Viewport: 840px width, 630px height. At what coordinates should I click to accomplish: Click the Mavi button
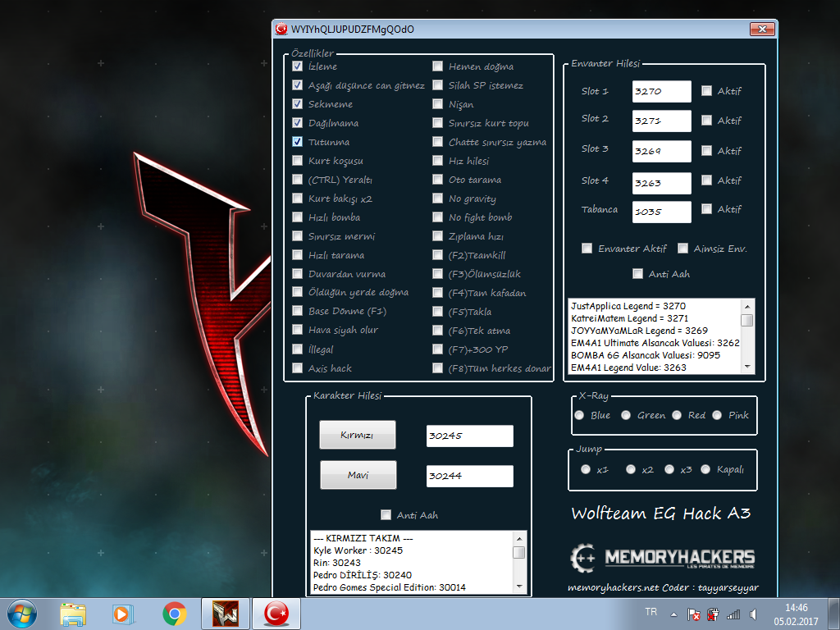click(x=358, y=475)
